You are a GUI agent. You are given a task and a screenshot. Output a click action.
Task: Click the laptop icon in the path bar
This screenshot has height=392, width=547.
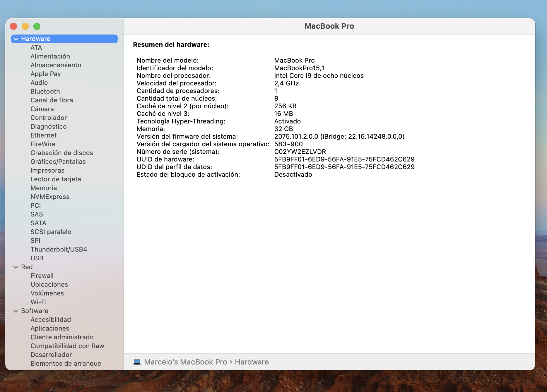pos(137,362)
